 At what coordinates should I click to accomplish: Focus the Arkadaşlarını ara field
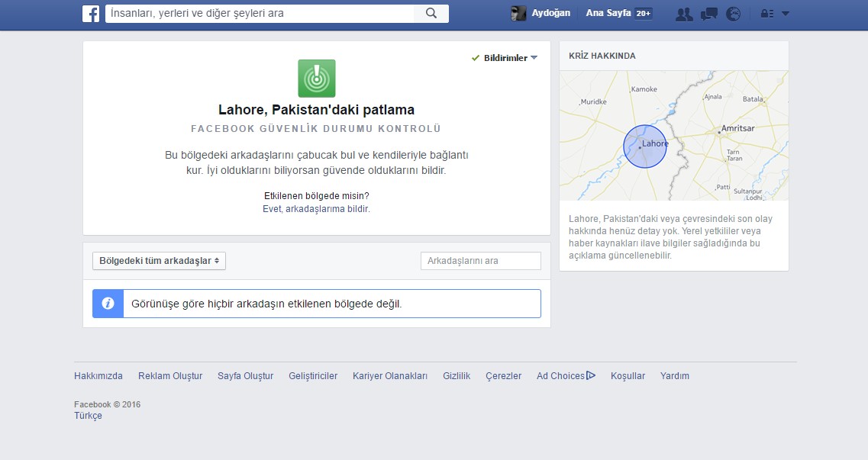(480, 261)
